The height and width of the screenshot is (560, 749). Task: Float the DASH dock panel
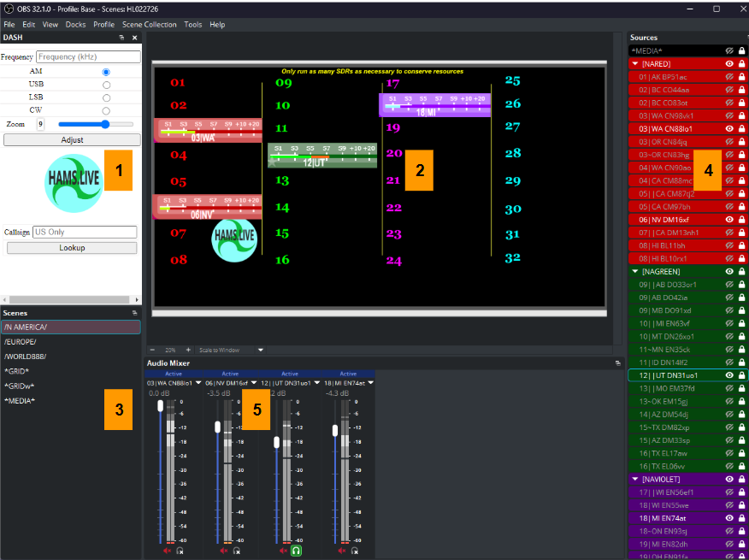point(121,38)
